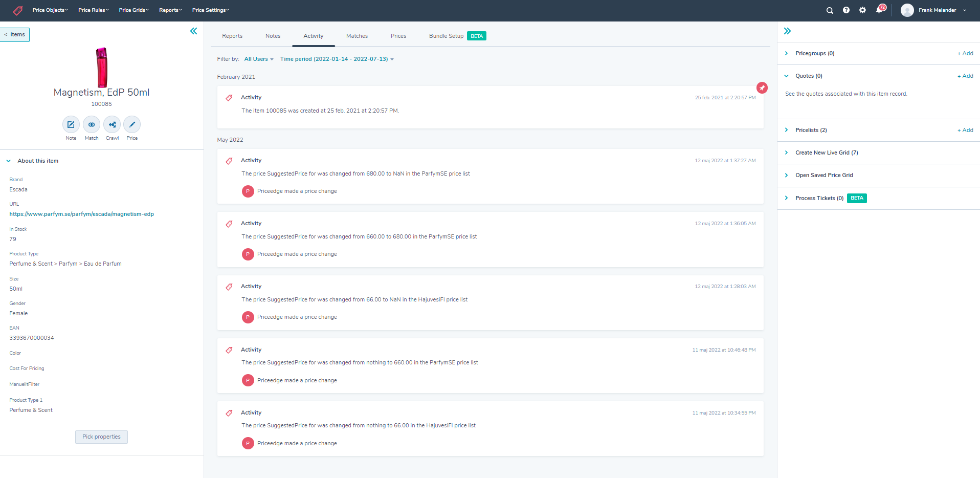Switch to the Prices tab
This screenshot has width=980, height=478.
coord(398,36)
